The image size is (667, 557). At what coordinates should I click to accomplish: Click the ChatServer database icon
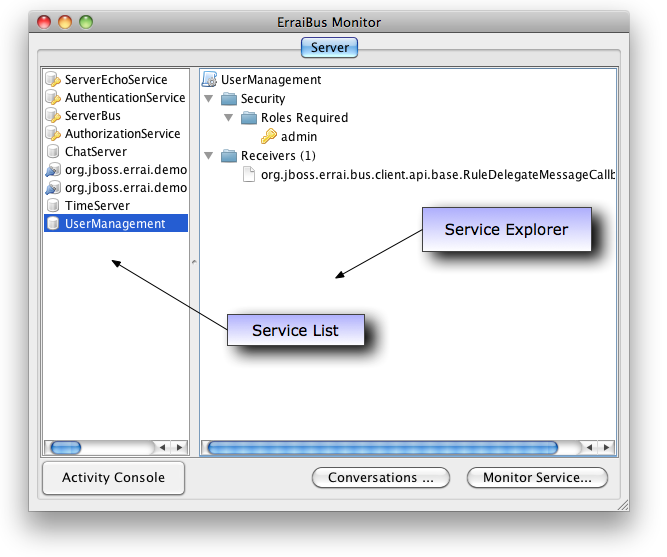53,151
